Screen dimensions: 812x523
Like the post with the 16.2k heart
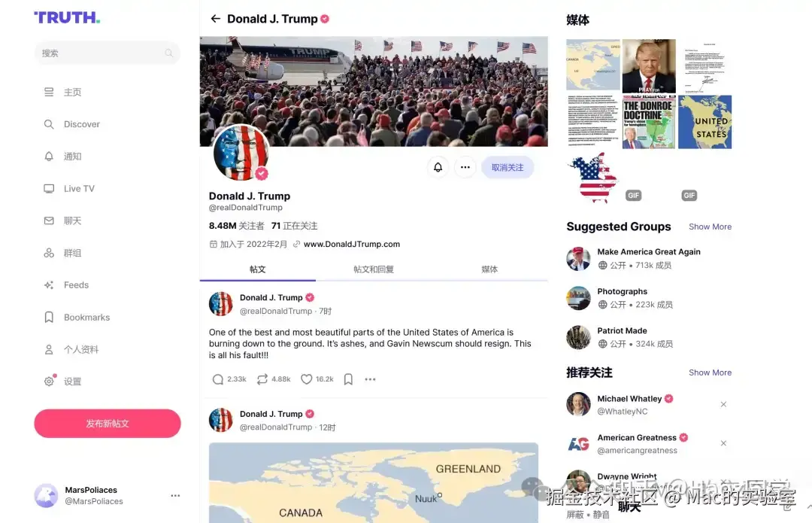point(307,379)
